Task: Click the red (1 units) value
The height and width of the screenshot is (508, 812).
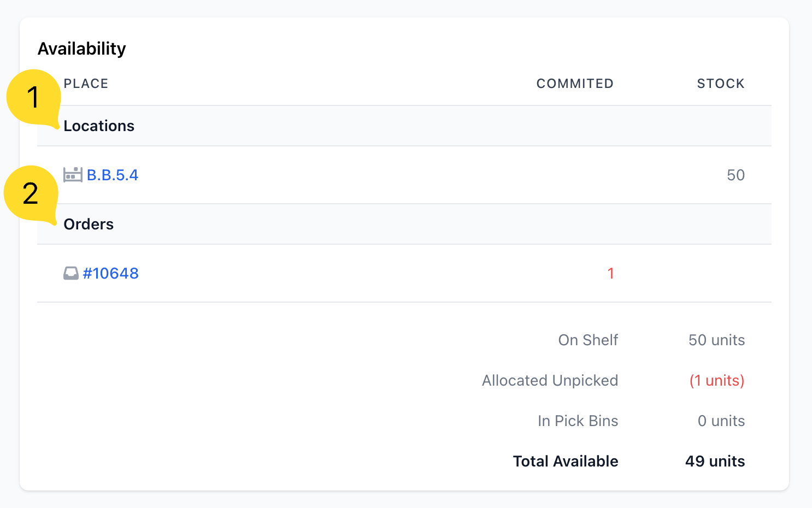Action: click(717, 380)
